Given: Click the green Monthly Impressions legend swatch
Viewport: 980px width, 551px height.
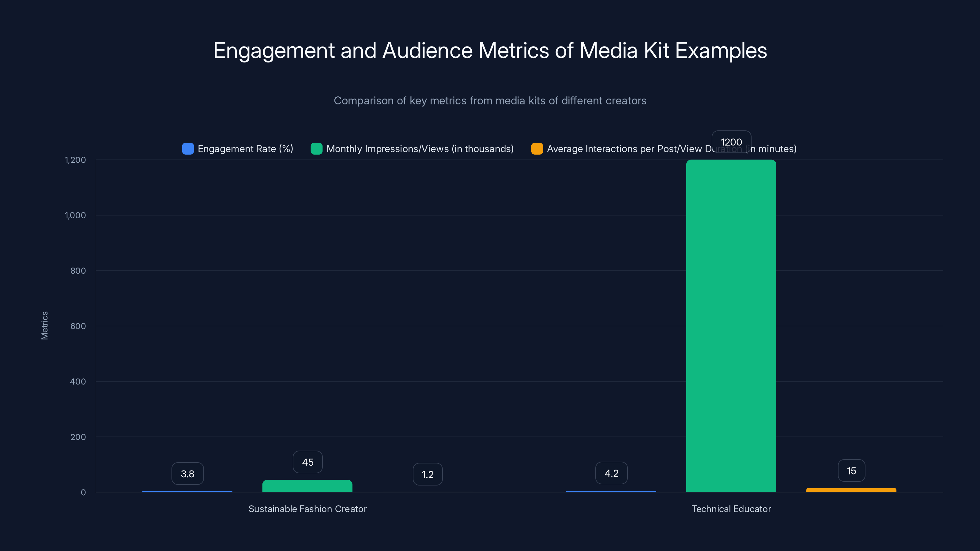Looking at the screenshot, I should pyautogui.click(x=317, y=149).
